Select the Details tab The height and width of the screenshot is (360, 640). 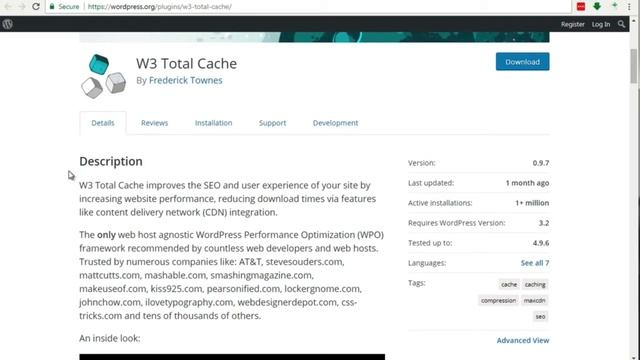103,123
